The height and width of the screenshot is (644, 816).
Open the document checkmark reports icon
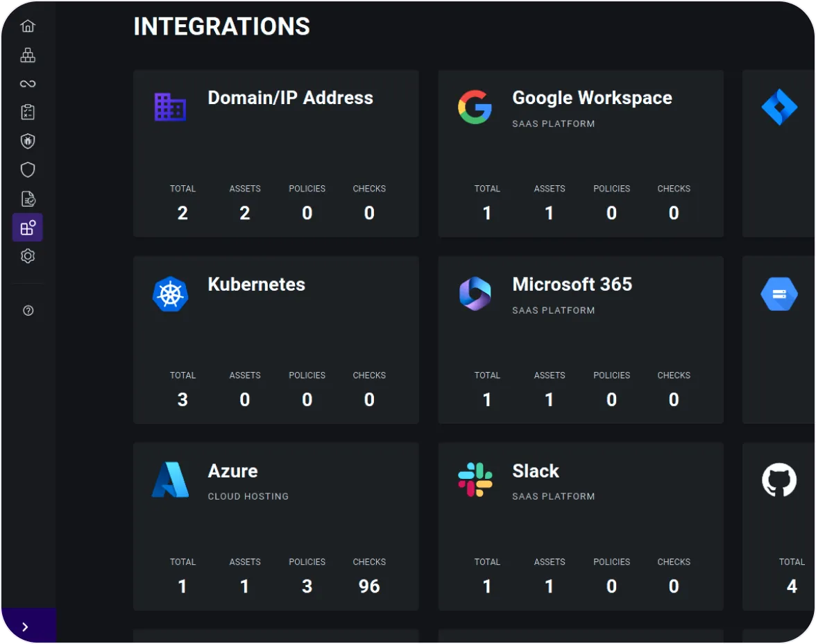point(28,199)
